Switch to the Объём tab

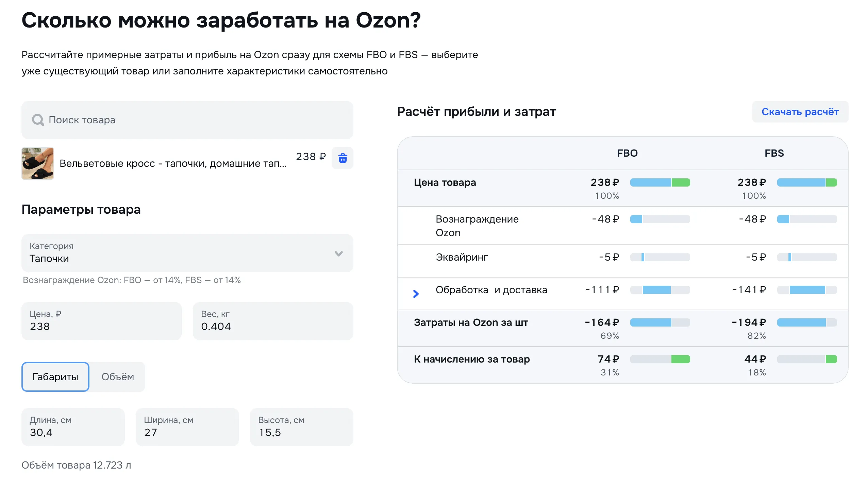pyautogui.click(x=118, y=377)
